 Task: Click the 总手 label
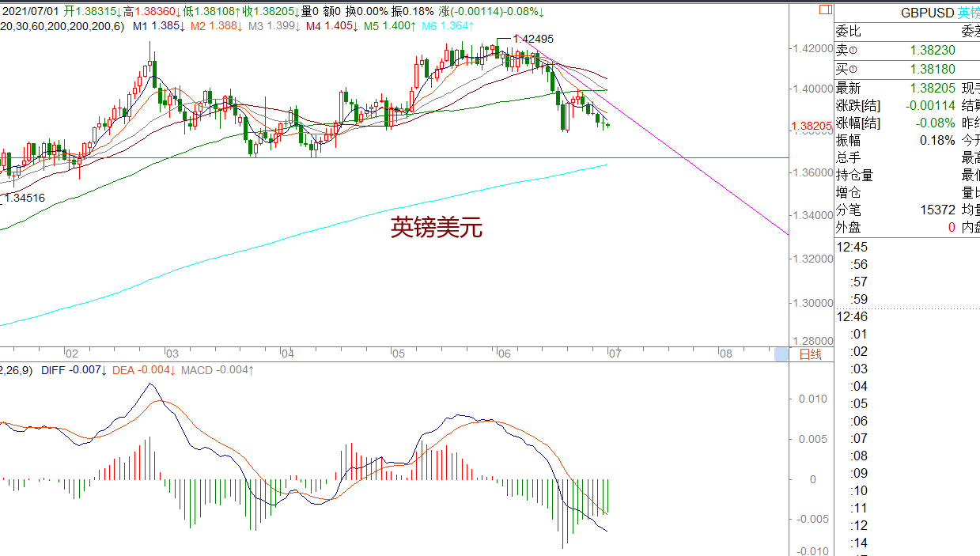point(849,158)
